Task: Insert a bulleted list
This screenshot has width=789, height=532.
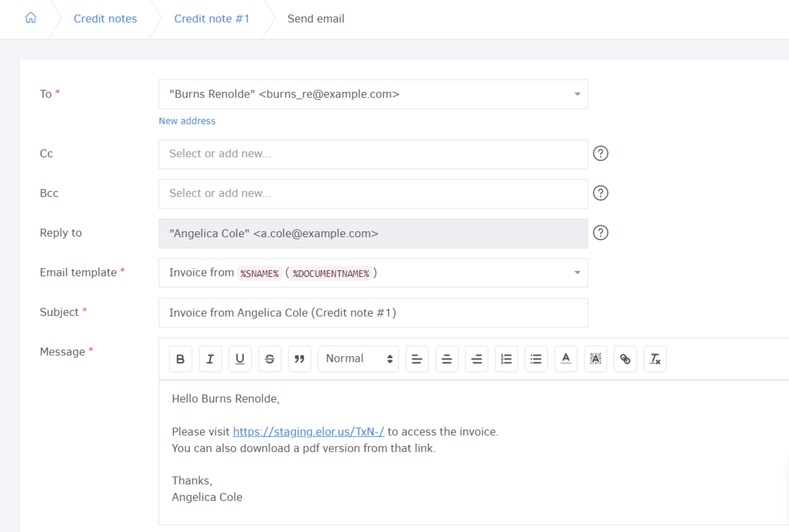Action: [536, 359]
